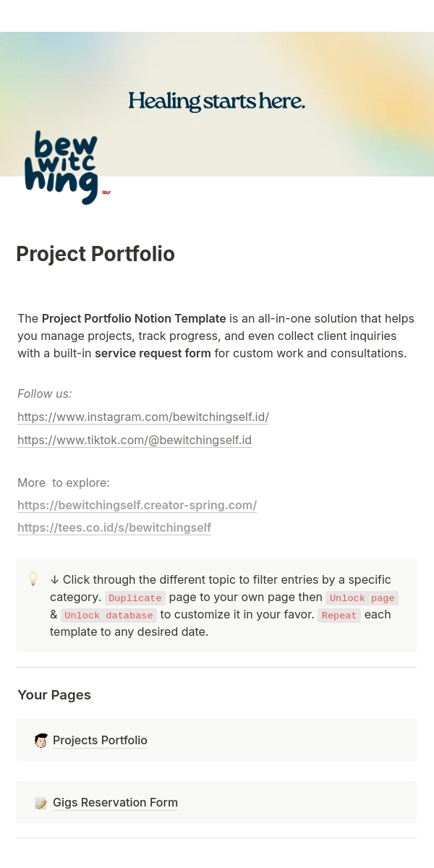The image size is (434, 868).
Task: Click the Project Portfolio page title
Action: click(95, 255)
